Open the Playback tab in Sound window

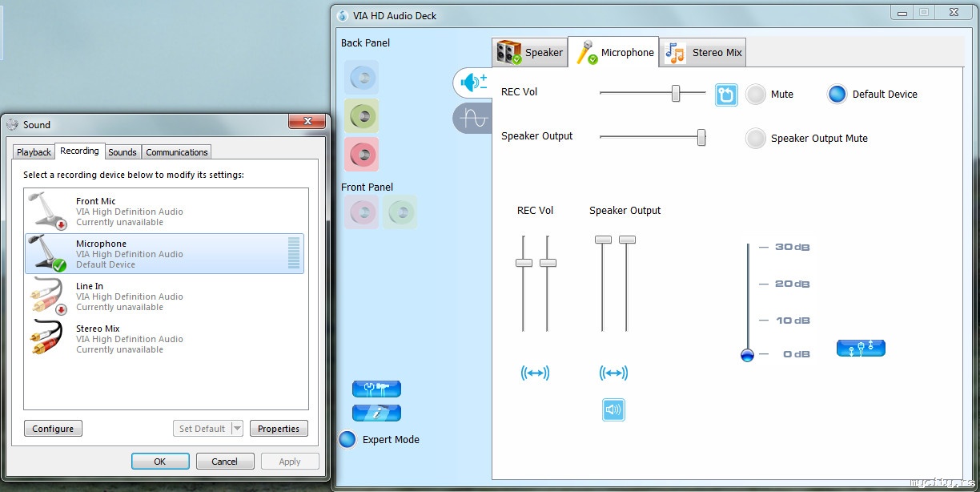point(34,152)
